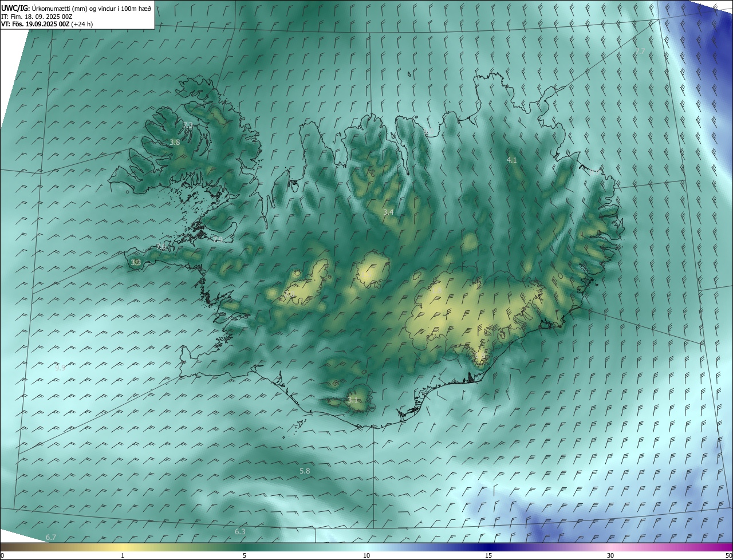Click the faint 9.9 value over the southwest sea

(60, 368)
